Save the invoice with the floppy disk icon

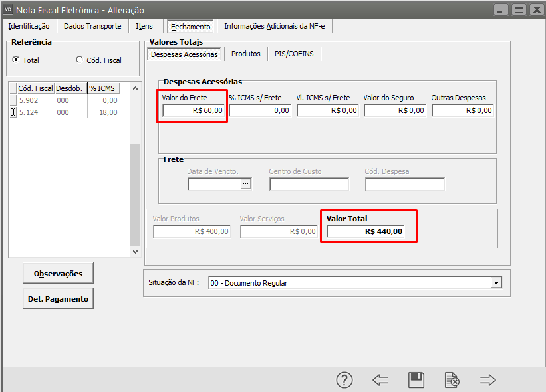pos(416,380)
